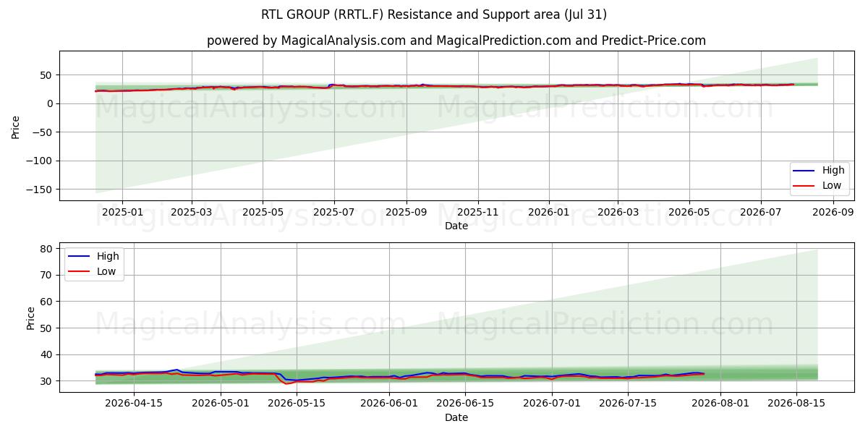The width and height of the screenshot is (868, 434).
Task: Click the '2025-01' tick label on top chart
Action: (122, 211)
